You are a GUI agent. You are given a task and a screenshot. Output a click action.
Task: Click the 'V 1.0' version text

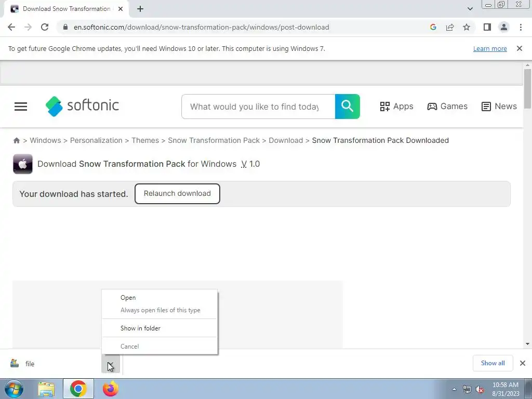(x=250, y=164)
